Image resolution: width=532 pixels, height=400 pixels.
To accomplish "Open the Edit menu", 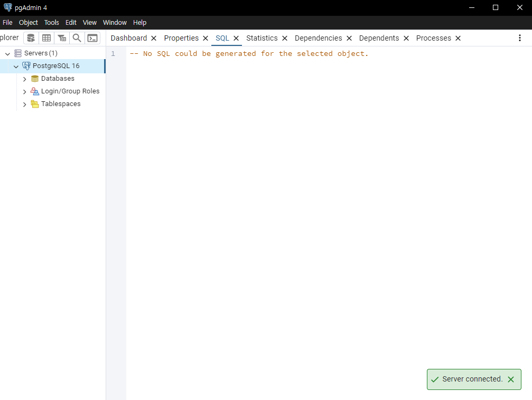I will [x=71, y=22].
